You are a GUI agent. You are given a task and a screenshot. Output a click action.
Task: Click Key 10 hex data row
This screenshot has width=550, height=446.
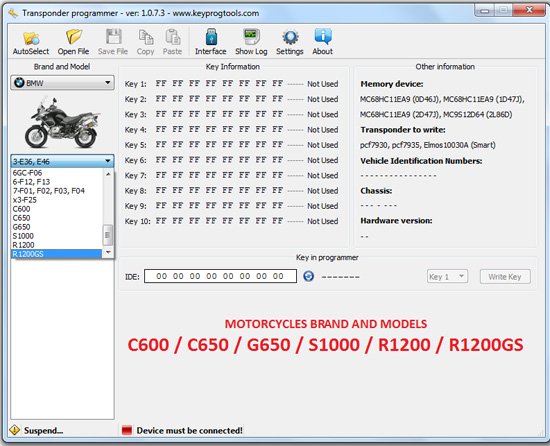[220, 221]
